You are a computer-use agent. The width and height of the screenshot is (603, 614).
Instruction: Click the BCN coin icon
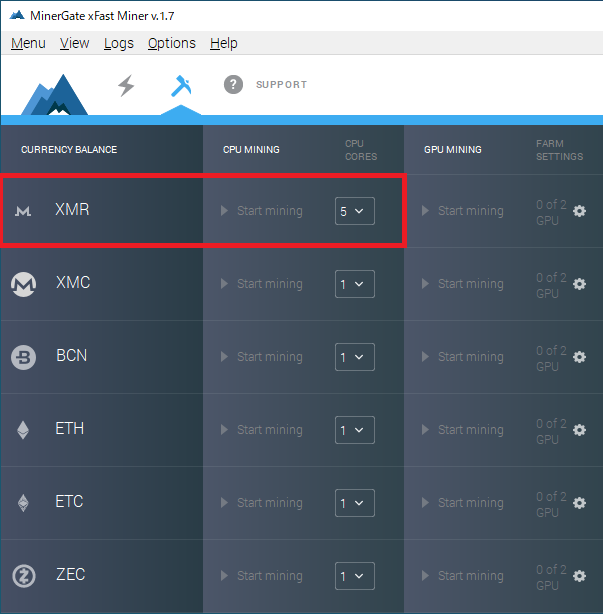coord(23,357)
